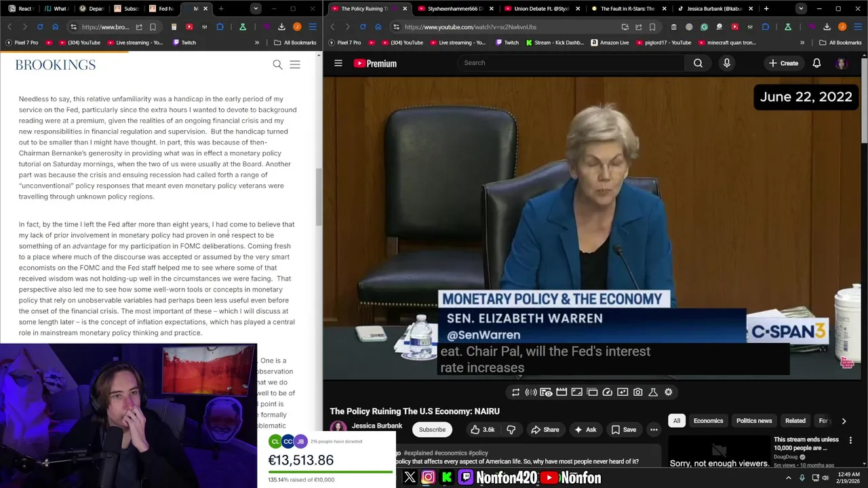Go to home page in Brookings browser window
868x488 pixels.
click(x=55, y=27)
